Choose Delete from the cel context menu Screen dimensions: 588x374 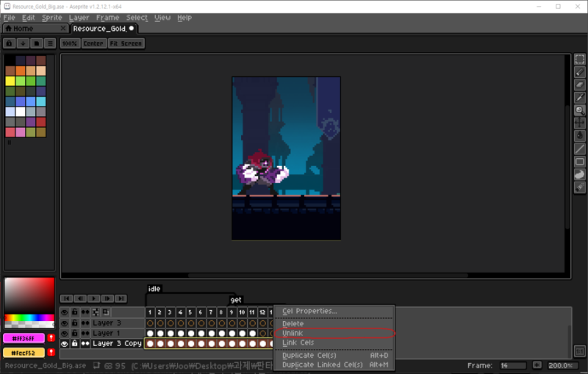click(x=334, y=323)
